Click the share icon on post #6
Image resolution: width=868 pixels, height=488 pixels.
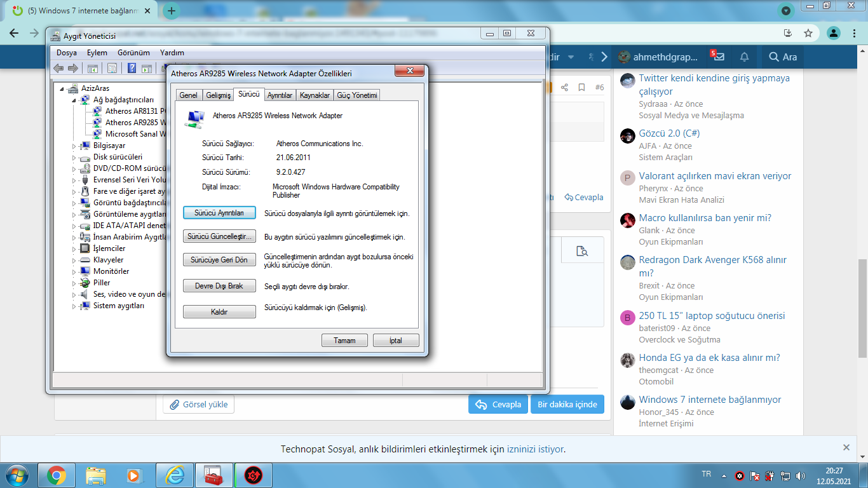pyautogui.click(x=564, y=88)
